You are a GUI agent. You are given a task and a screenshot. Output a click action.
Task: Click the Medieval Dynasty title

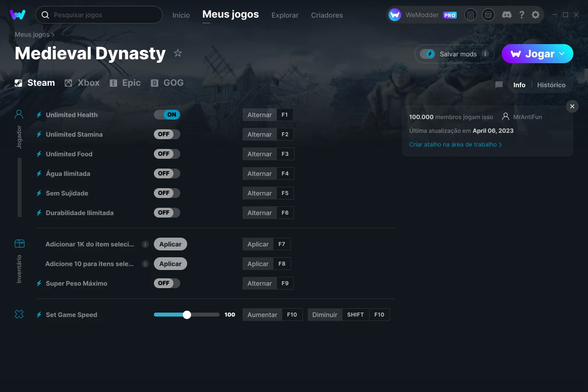(x=90, y=53)
